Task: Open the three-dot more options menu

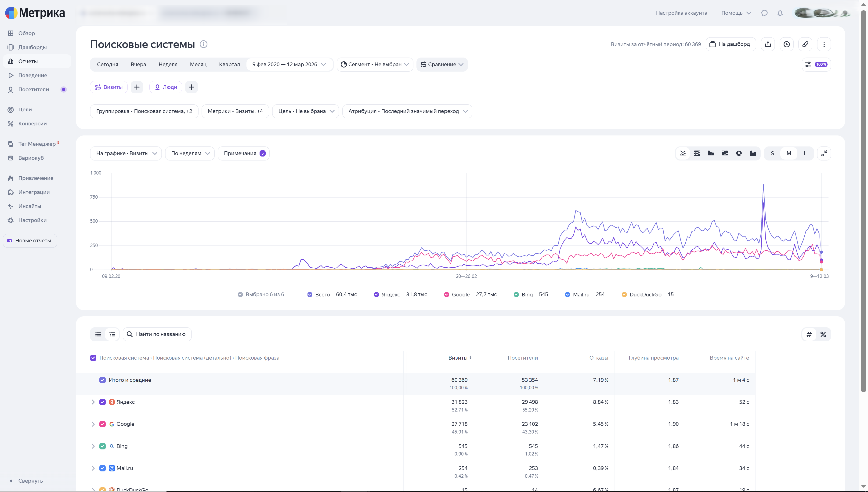Action: pos(824,44)
